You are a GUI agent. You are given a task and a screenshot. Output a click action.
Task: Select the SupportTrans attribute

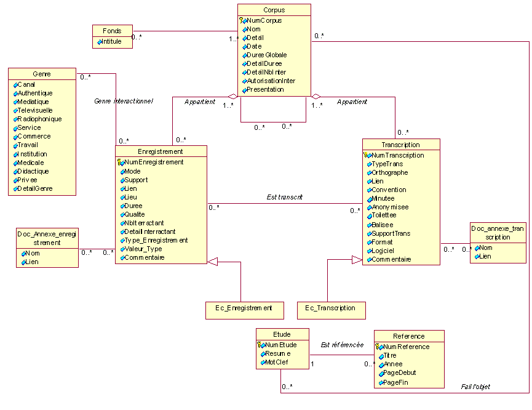coord(389,234)
